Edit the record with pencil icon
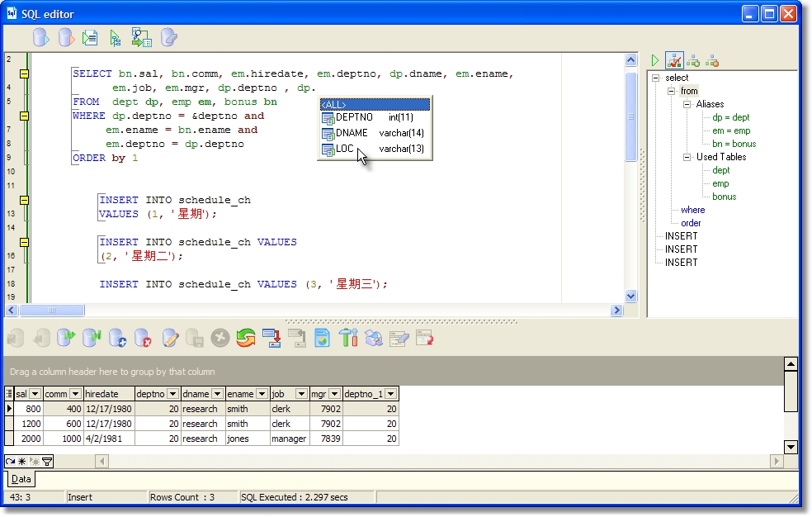The image size is (812, 517). (x=170, y=339)
